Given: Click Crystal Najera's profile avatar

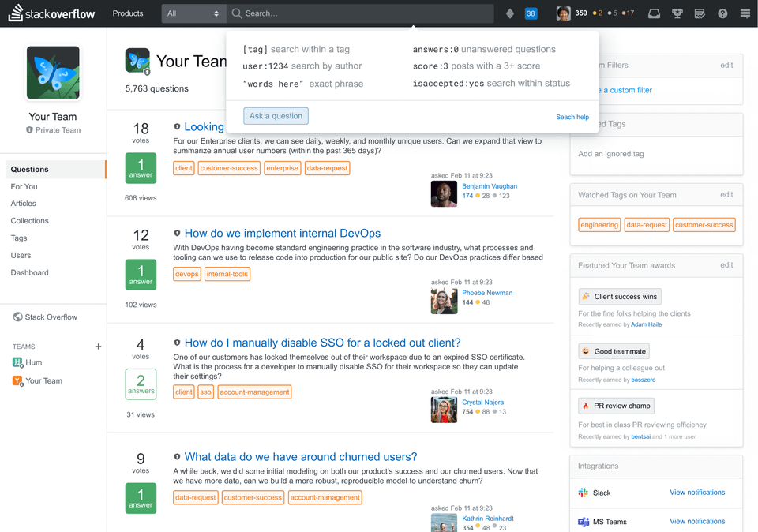Looking at the screenshot, I should (x=444, y=409).
